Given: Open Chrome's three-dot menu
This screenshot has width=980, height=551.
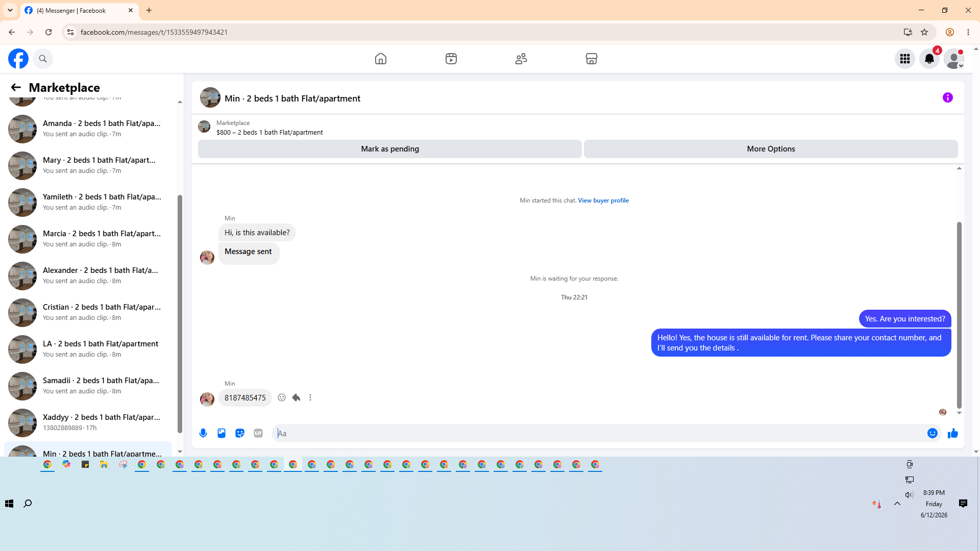Looking at the screenshot, I should 968,32.
